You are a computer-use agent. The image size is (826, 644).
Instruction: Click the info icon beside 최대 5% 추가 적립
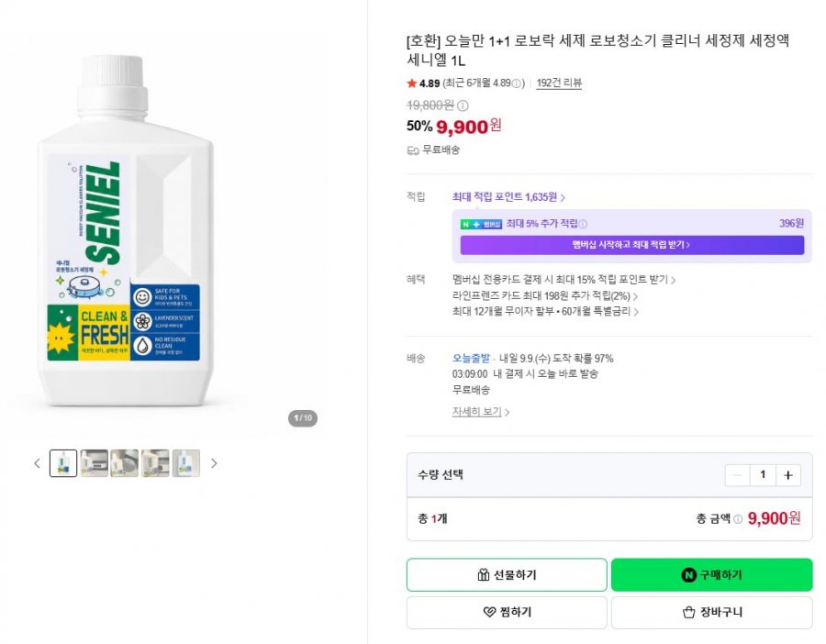click(x=583, y=225)
